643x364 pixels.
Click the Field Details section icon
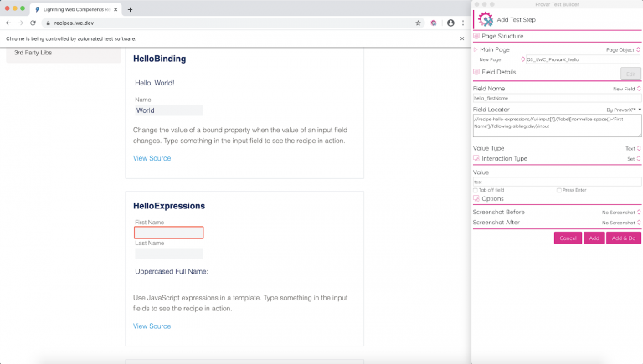pyautogui.click(x=477, y=73)
